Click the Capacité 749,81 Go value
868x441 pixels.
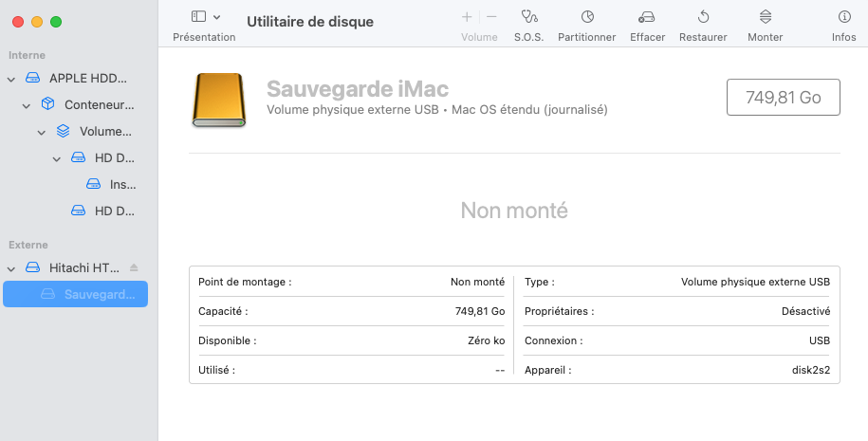tap(480, 311)
